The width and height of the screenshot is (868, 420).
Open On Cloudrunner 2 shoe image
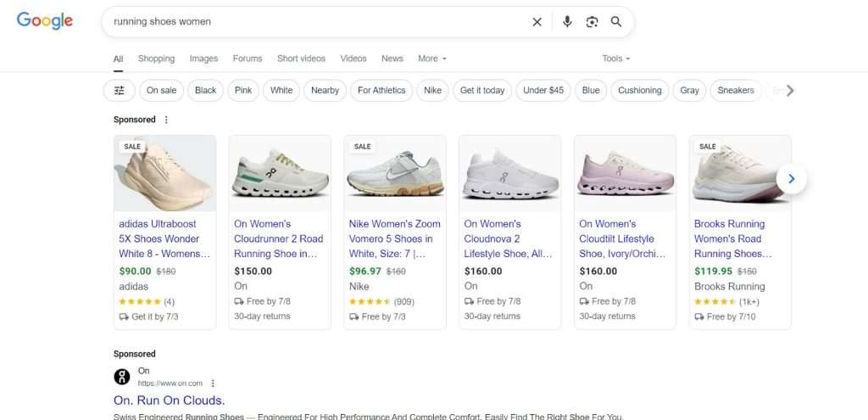pyautogui.click(x=280, y=173)
